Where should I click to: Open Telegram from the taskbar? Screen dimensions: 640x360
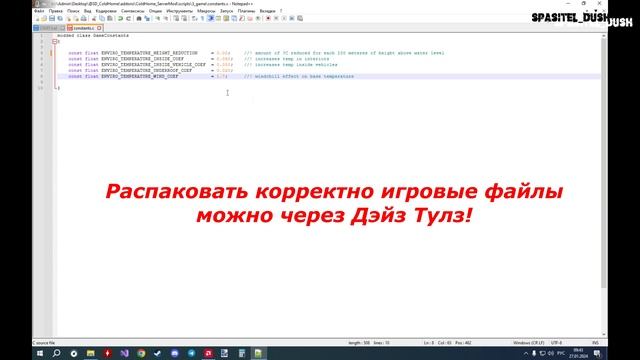[191, 353]
